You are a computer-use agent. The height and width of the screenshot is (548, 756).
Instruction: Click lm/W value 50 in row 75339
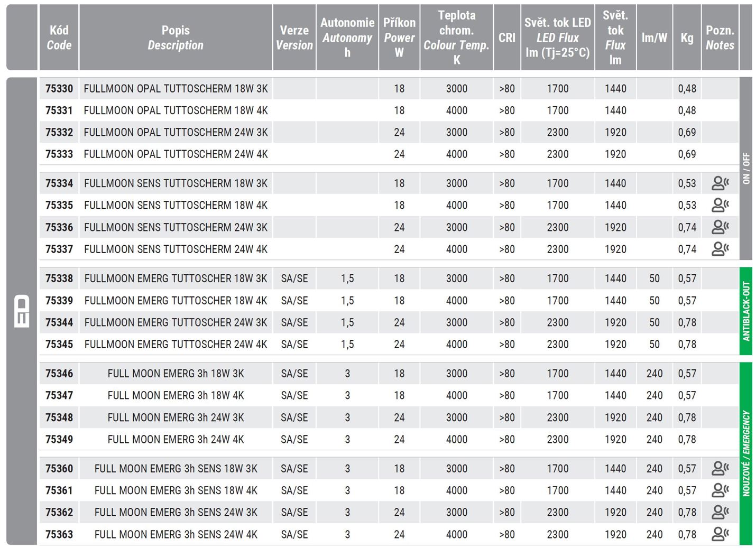tap(654, 301)
